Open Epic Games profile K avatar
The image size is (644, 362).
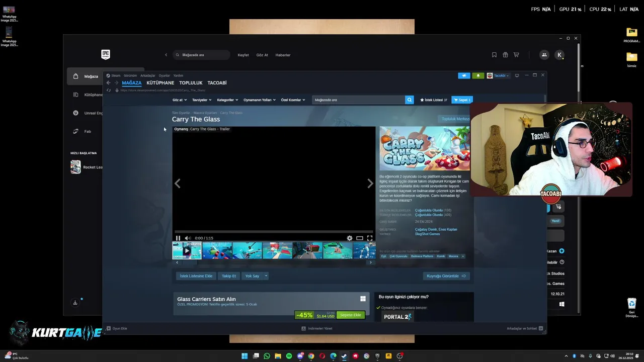click(559, 55)
